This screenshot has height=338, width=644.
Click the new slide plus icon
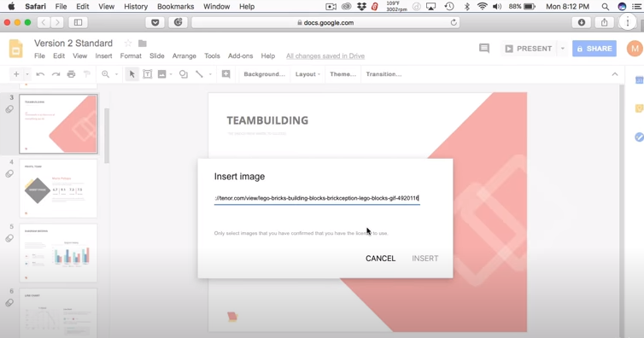[x=16, y=74]
